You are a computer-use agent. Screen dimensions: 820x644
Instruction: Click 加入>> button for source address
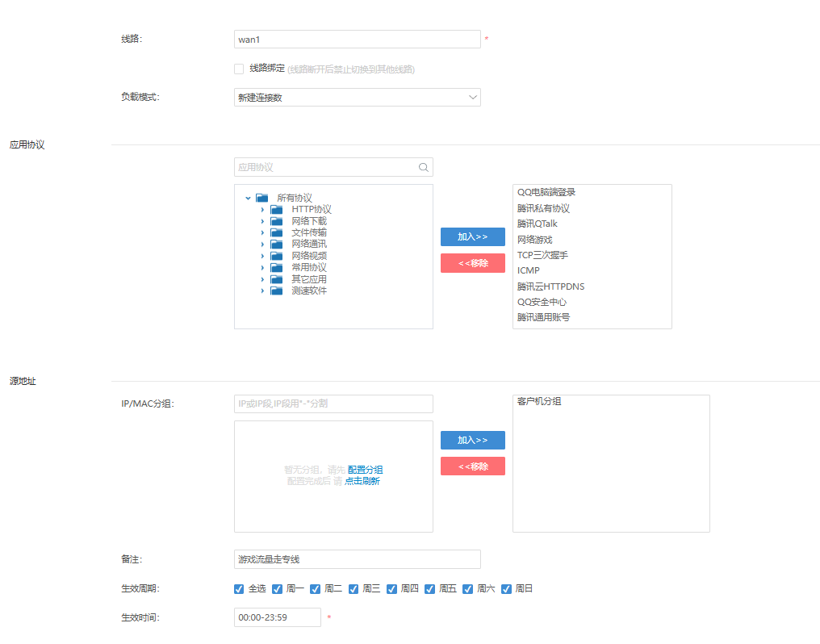click(473, 440)
